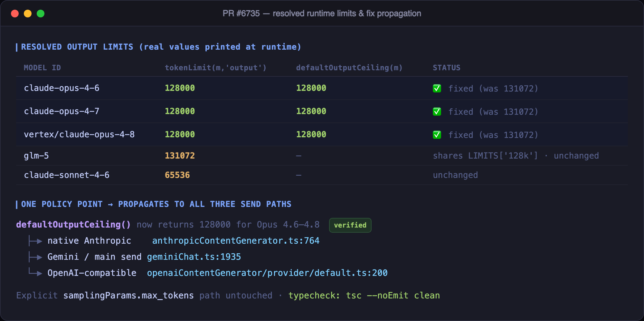The width and height of the screenshot is (644, 321).
Task: Click the green checkmark in claude-opus-4-6 row
Action: coord(437,88)
